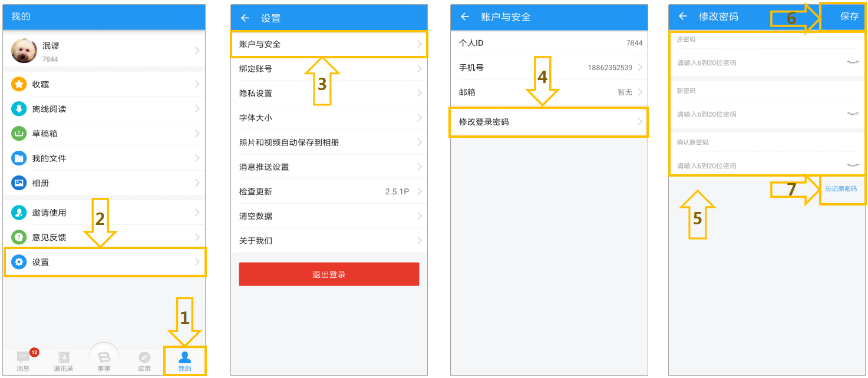Tap the 离线阅读 download icon
The height and width of the screenshot is (378, 868).
19,109
